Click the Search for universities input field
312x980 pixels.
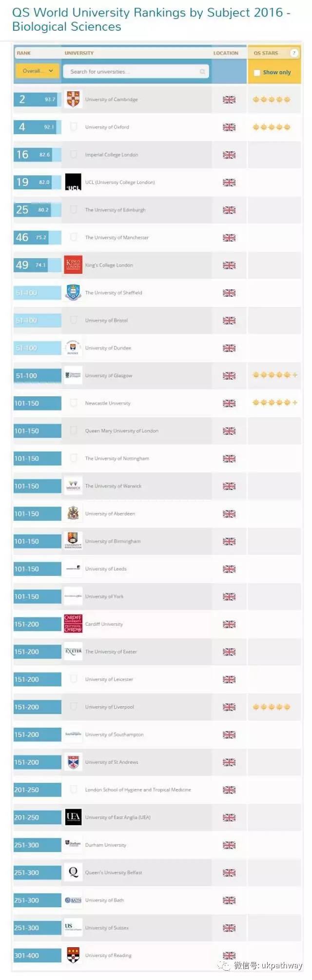[x=136, y=72]
